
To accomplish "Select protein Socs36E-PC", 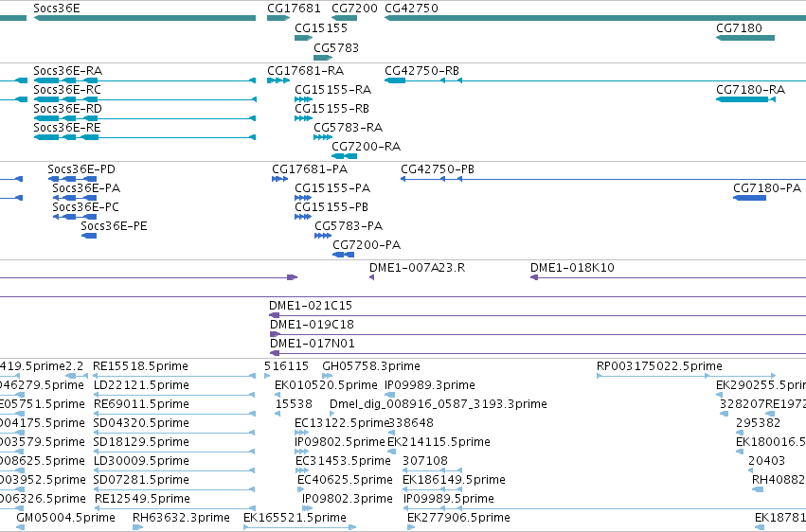I will coord(75,217).
